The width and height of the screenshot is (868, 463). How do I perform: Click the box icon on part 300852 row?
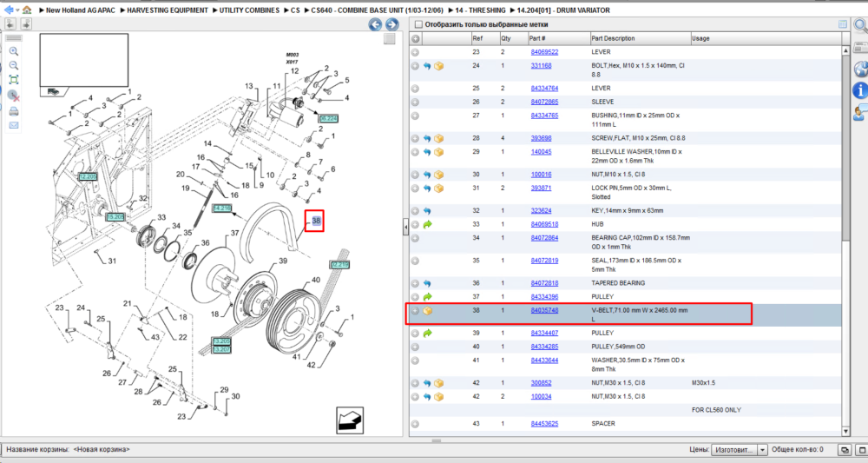click(x=439, y=383)
